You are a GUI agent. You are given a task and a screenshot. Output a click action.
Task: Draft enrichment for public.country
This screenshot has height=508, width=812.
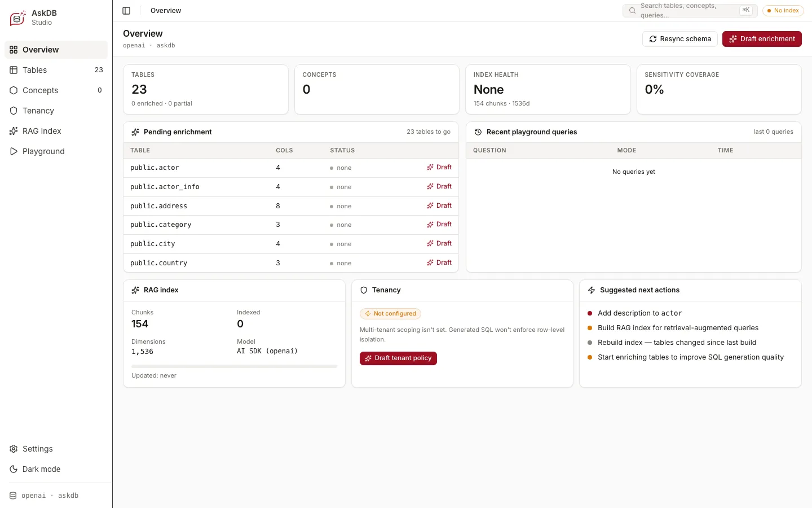[x=439, y=262]
